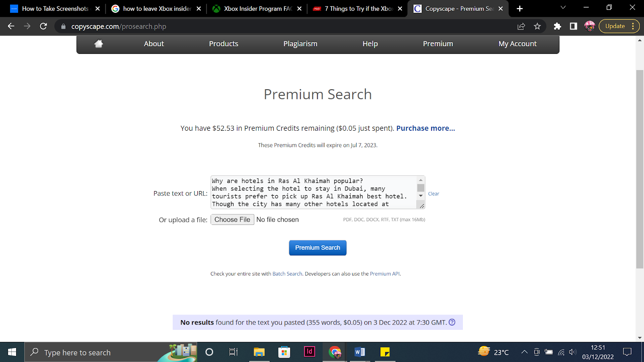
Task: Switch to how to leave Xbox insider tab
Action: click(x=157, y=8)
